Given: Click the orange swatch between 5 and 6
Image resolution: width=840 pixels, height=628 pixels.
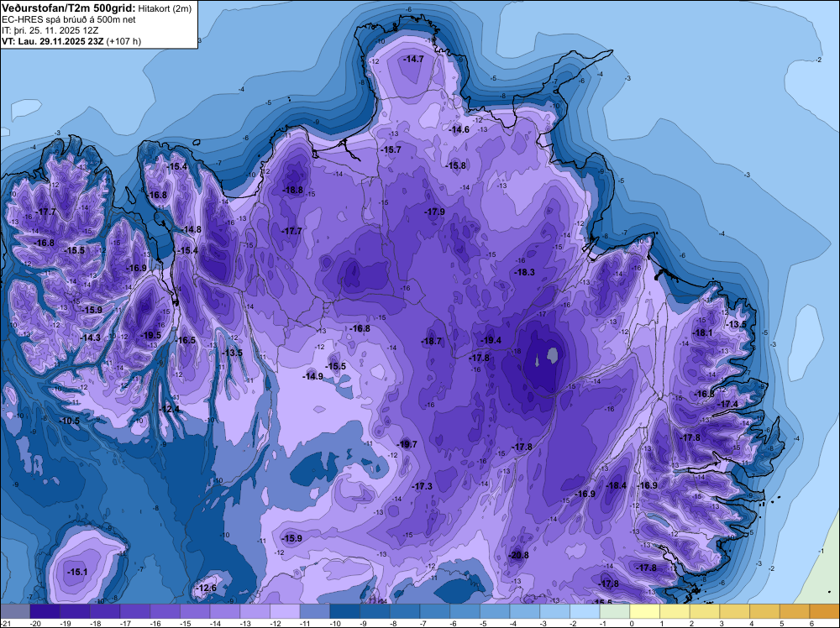Looking at the screenshot, I should coord(795,611).
